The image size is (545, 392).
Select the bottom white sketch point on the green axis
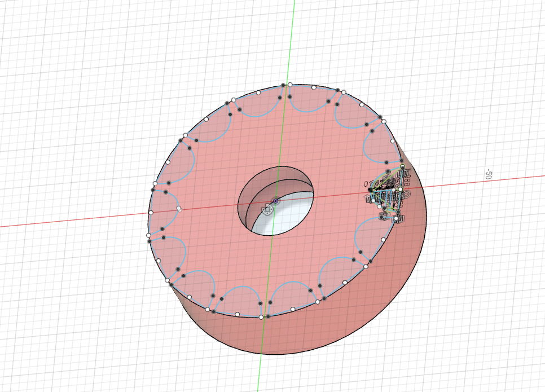point(261,317)
